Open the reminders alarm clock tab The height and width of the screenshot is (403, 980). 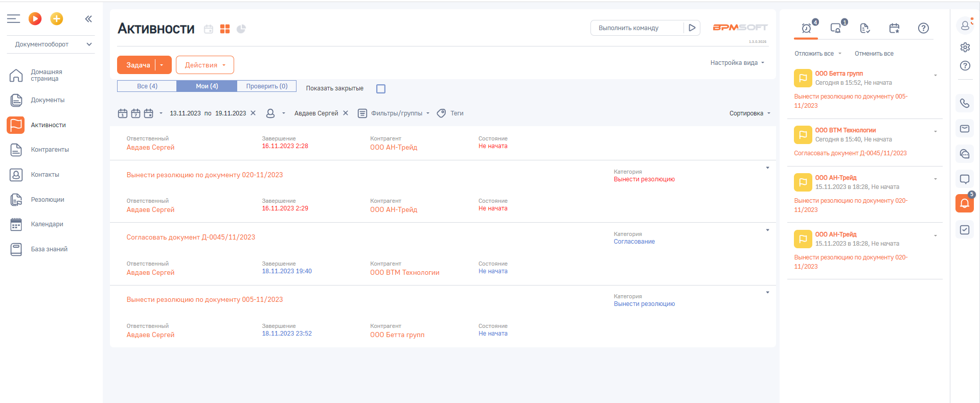coord(807,28)
